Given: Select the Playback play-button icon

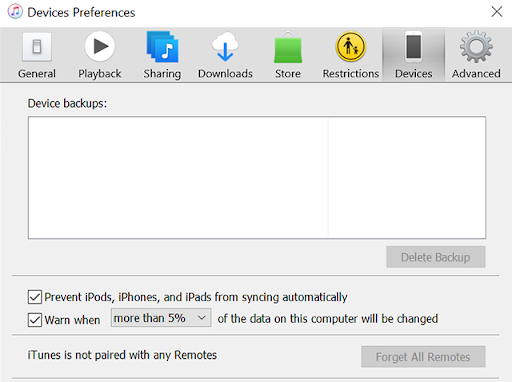Looking at the screenshot, I should tap(100, 46).
